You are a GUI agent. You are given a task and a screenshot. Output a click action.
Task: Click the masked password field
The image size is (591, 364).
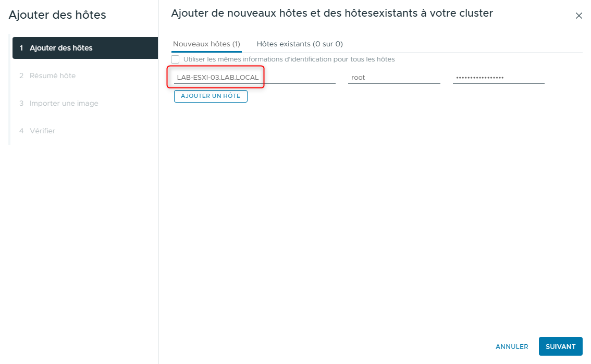click(x=498, y=77)
